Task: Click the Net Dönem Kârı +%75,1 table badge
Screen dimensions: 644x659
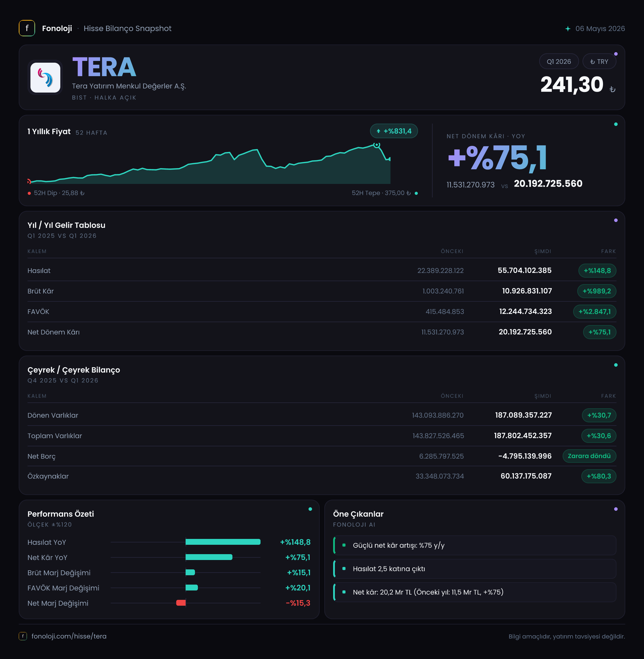Action: pos(599,332)
